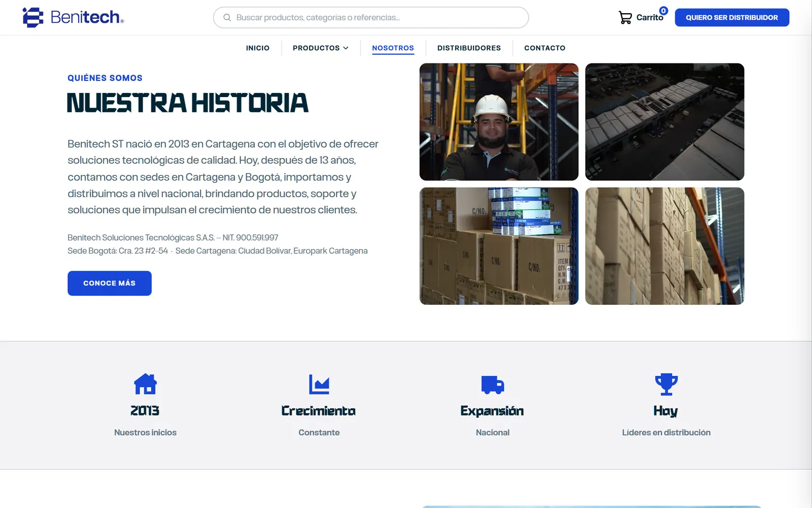The height and width of the screenshot is (508, 812).
Task: Open the aerial warehouse roof photo
Action: 665,122
